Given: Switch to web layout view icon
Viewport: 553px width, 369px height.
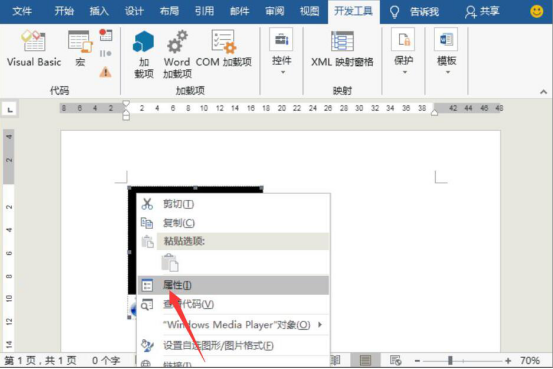Looking at the screenshot, I should click(x=395, y=361).
